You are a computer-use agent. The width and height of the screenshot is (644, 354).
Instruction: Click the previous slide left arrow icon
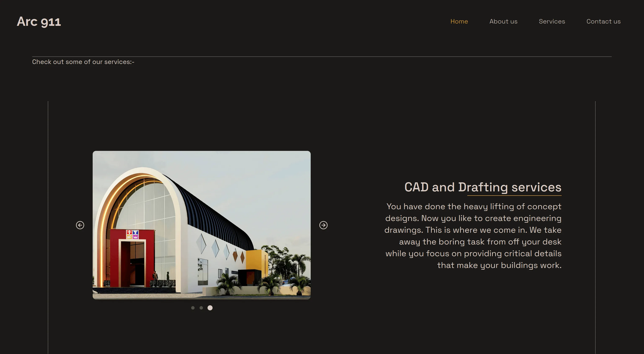(80, 225)
